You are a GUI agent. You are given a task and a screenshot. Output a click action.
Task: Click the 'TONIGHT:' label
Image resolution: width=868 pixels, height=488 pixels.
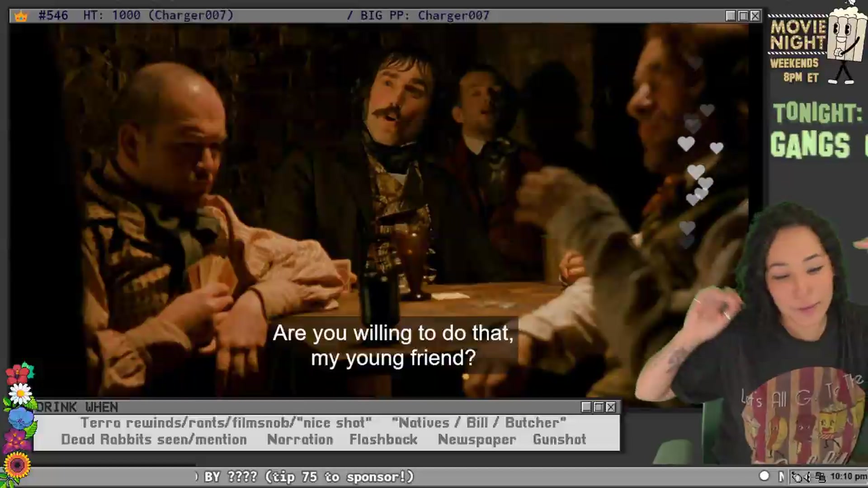[818, 113]
